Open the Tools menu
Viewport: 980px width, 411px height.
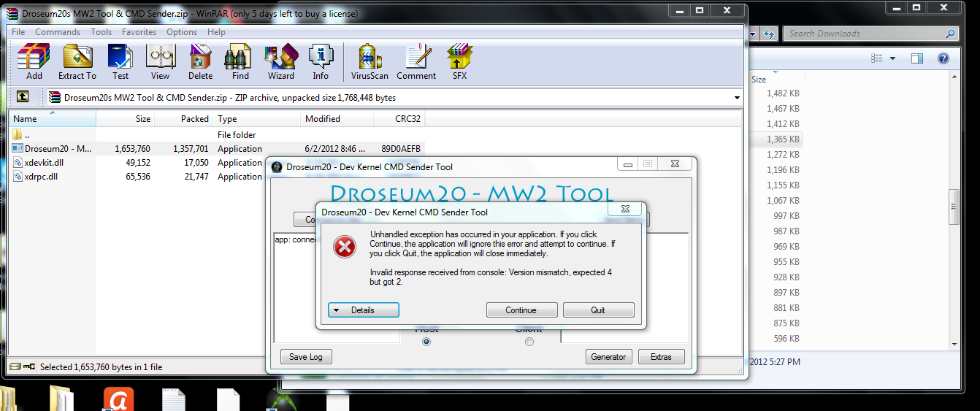tap(102, 32)
